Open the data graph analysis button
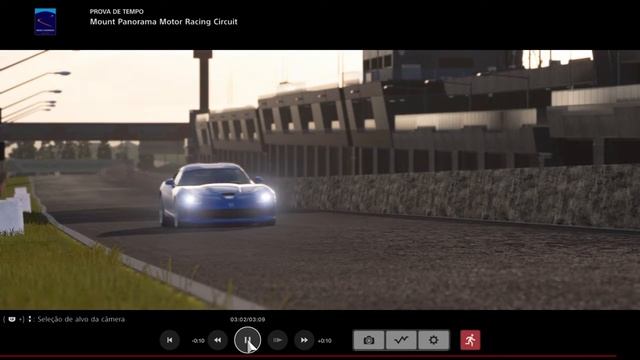The width and height of the screenshot is (640, 360). (401, 340)
